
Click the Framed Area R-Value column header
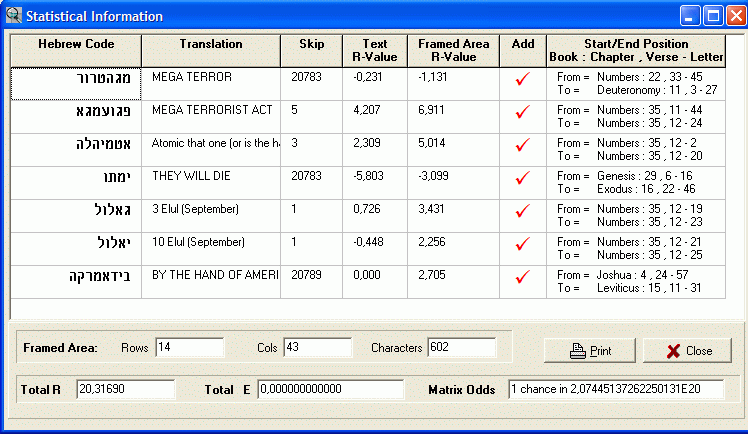pos(453,51)
